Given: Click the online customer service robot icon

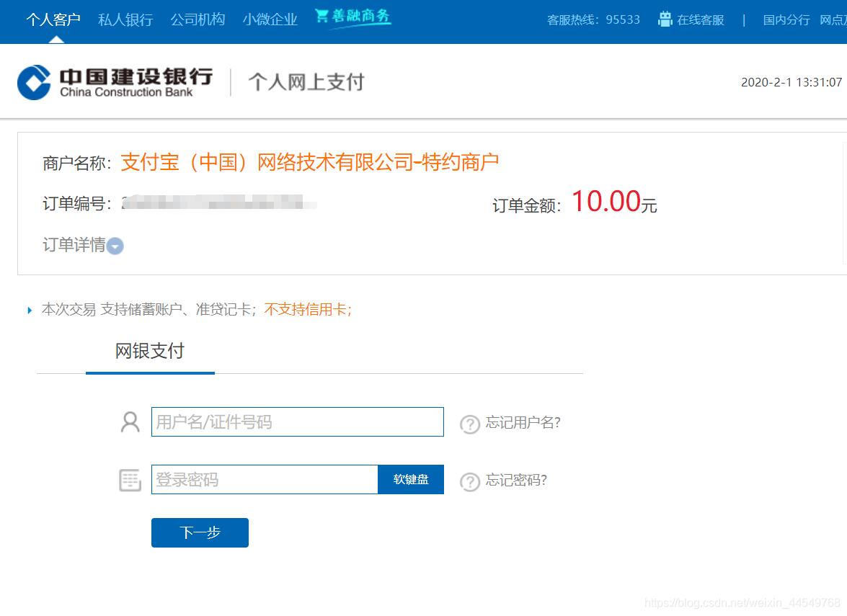Looking at the screenshot, I should [x=665, y=19].
